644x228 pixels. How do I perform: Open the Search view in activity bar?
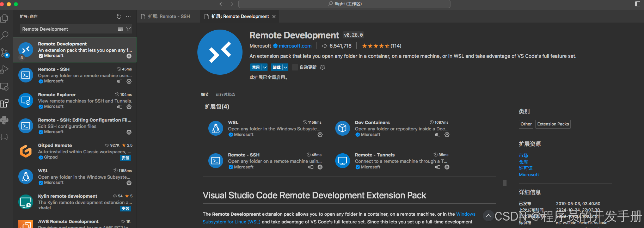[4, 35]
